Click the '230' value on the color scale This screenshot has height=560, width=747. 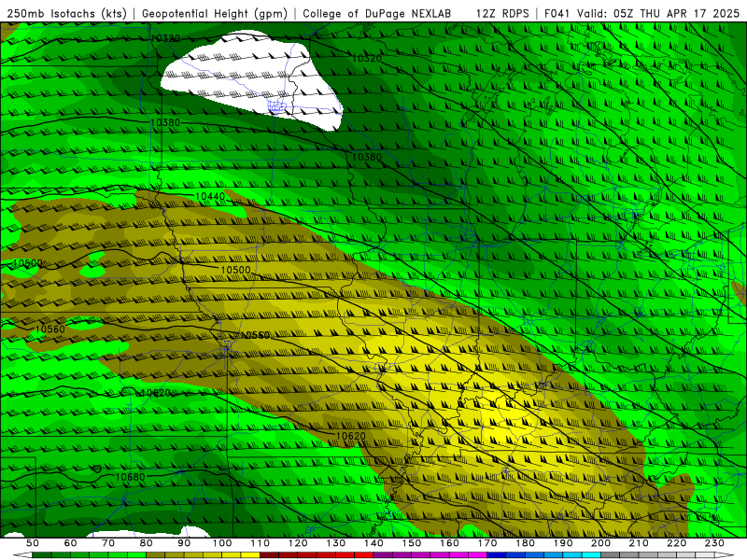pyautogui.click(x=714, y=543)
